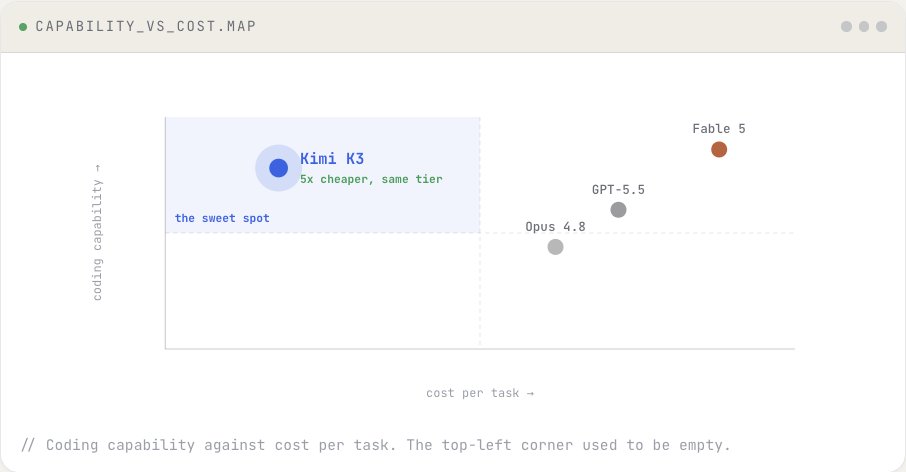
Task: Click the GPT-5.5 text label
Action: point(618,189)
